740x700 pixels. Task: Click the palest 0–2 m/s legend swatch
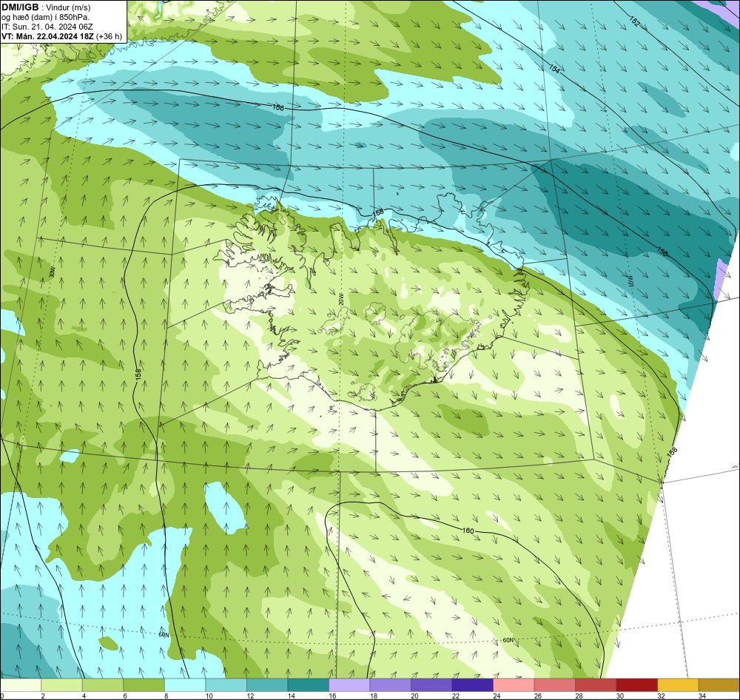click(x=21, y=685)
